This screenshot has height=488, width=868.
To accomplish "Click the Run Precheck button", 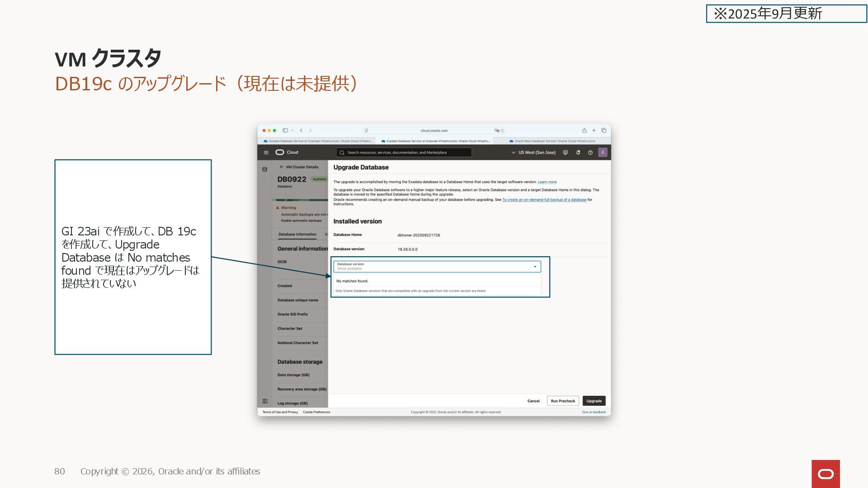I will tap(563, 401).
